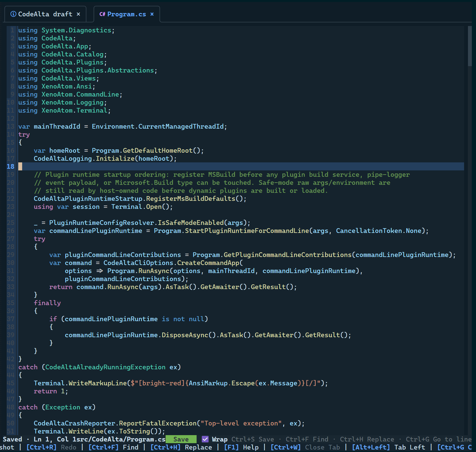
Task: Click the 'Ctrl+S Save' hint text
Action: point(253,439)
